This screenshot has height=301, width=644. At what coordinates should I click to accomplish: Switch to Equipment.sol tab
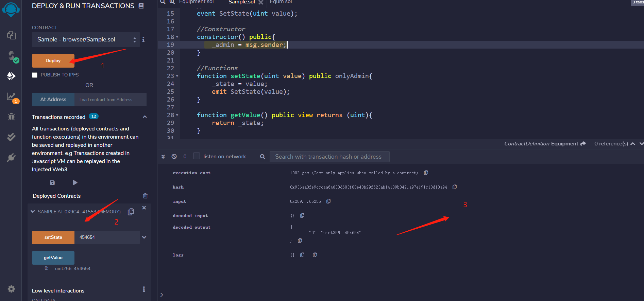tap(197, 2)
